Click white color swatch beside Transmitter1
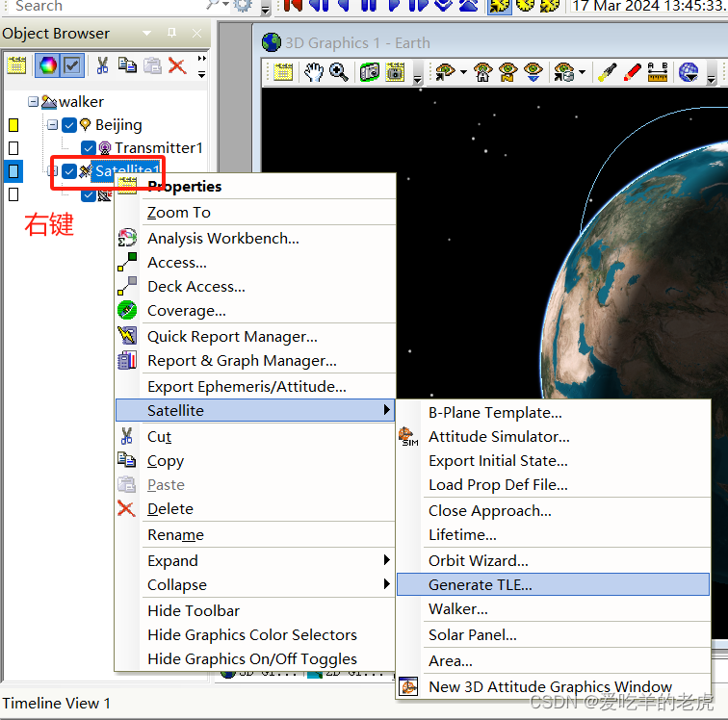The image size is (728, 720). point(13,148)
